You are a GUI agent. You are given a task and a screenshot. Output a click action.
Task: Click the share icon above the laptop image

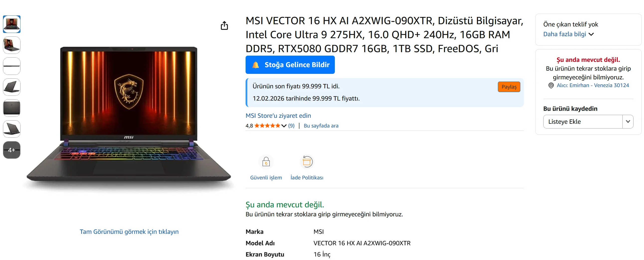click(x=224, y=25)
